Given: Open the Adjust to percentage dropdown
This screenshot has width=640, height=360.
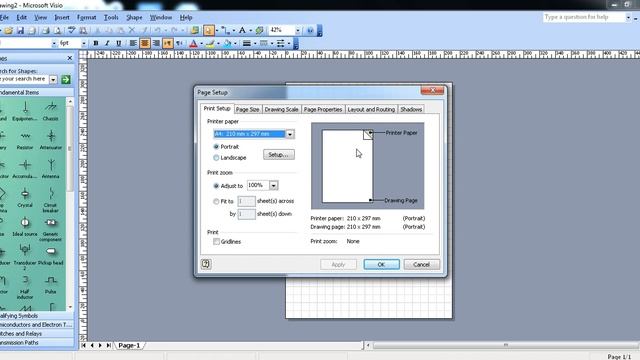Looking at the screenshot, I should (273, 186).
